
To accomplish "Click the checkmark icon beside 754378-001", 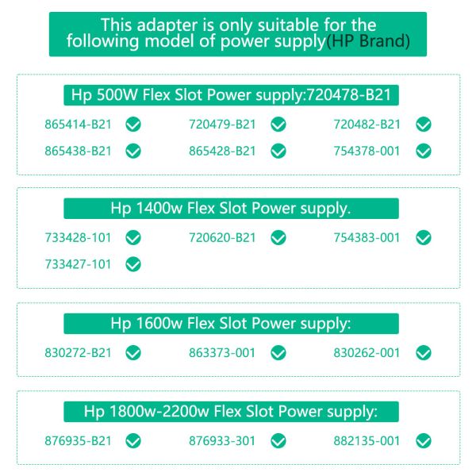I will [424, 151].
